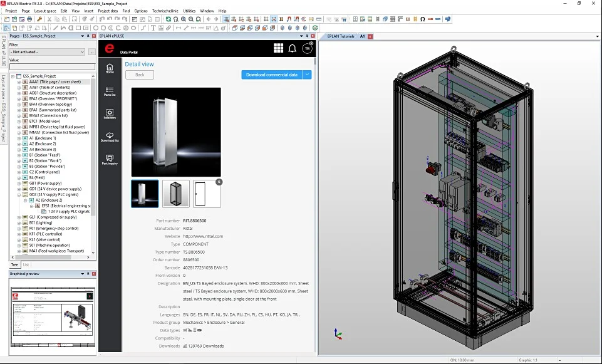Screen dimensions: 602x364
Task: Click the Print icon in the toolbar
Action: [x=29, y=19]
